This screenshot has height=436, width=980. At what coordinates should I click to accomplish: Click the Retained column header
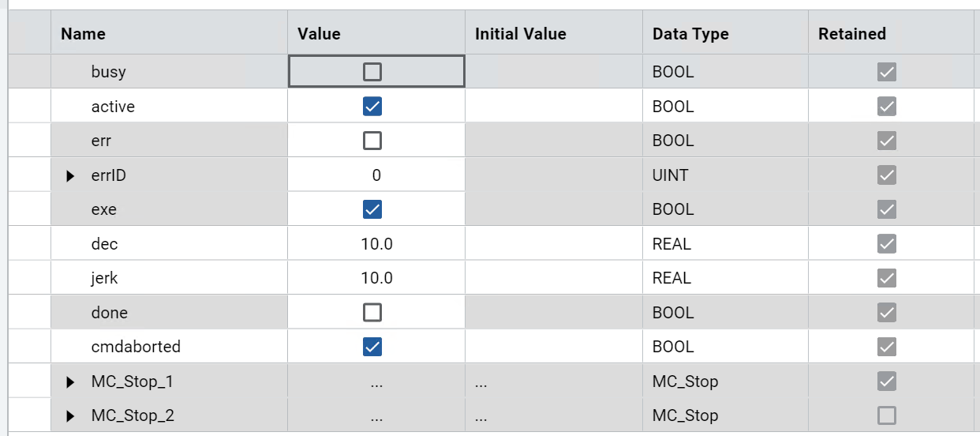pos(852,34)
